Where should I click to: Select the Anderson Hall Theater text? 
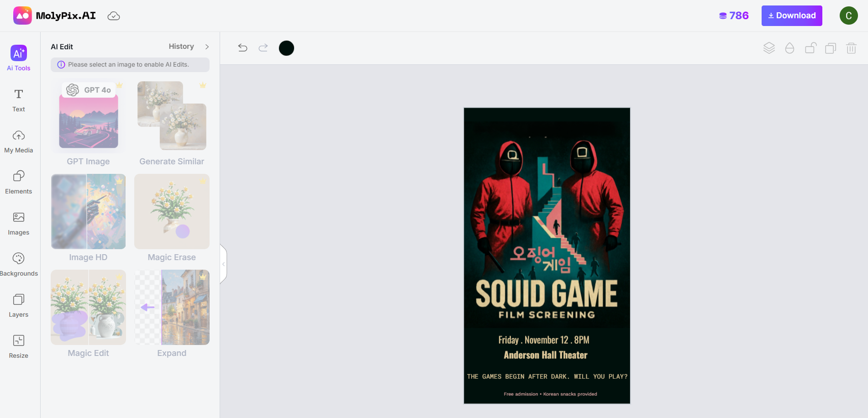point(546,355)
